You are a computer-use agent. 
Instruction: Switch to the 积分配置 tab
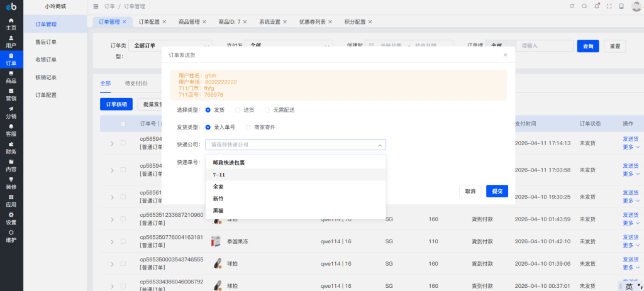pyautogui.click(x=355, y=22)
